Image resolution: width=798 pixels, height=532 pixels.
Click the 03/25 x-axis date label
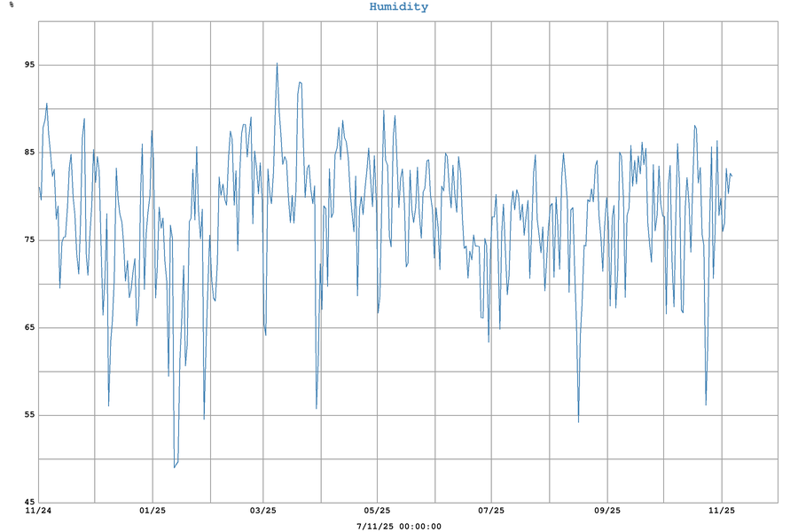tap(263, 511)
